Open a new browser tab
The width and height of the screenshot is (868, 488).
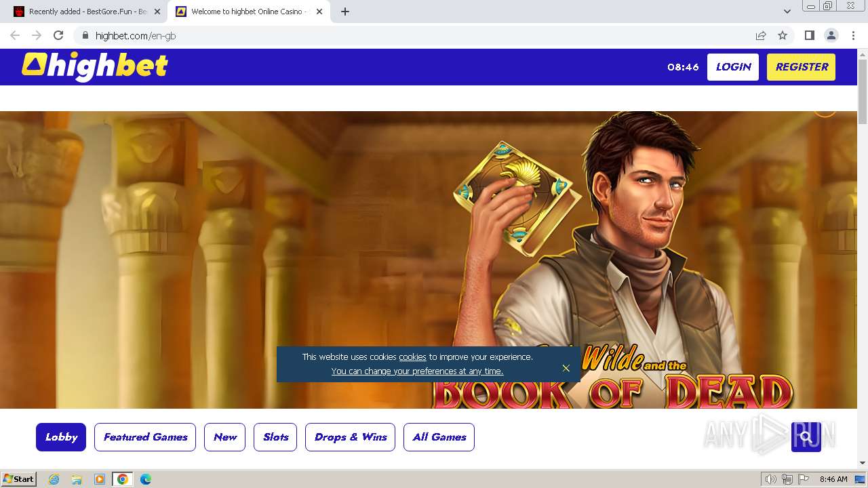345,12
